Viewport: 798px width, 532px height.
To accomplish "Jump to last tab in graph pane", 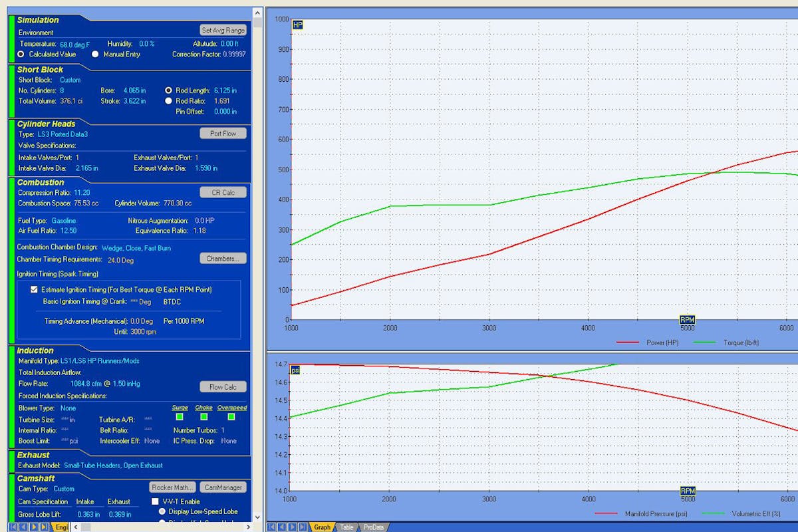I will click(303, 527).
